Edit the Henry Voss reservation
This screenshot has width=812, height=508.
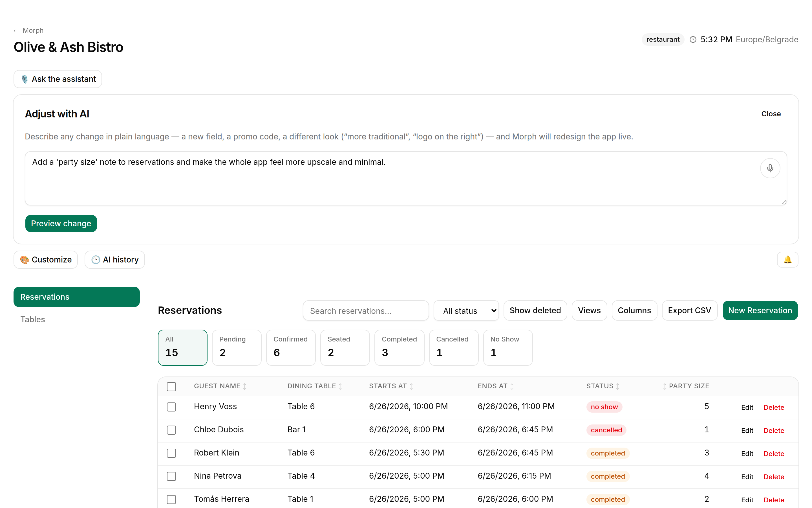(x=747, y=408)
